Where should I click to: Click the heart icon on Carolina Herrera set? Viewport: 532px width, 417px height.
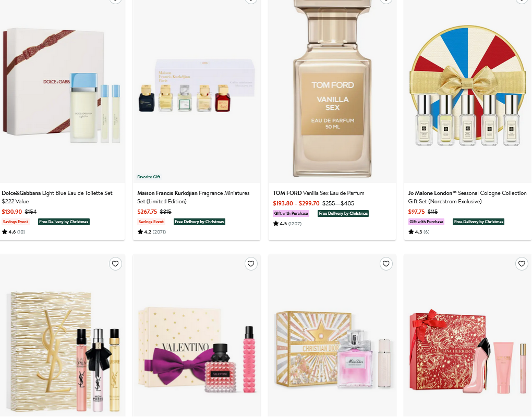[x=522, y=264]
